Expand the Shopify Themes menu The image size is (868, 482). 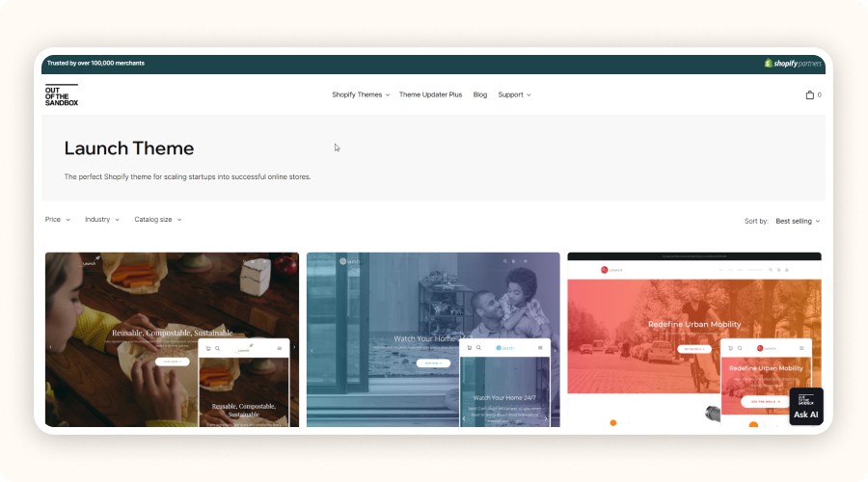(x=361, y=94)
